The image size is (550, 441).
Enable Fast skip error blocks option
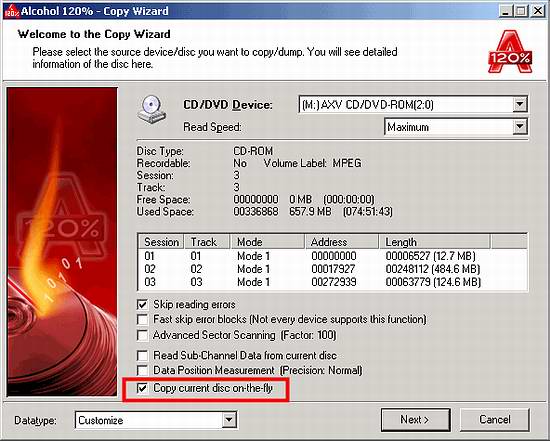click(142, 320)
